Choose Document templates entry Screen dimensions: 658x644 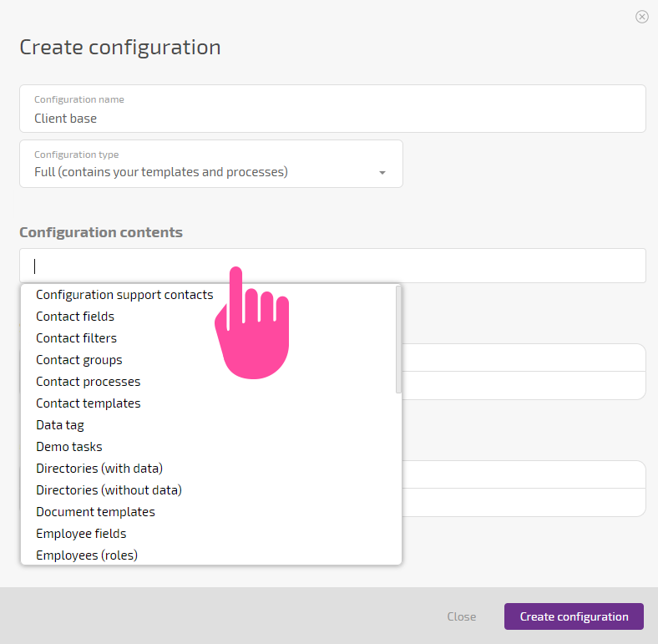96,512
